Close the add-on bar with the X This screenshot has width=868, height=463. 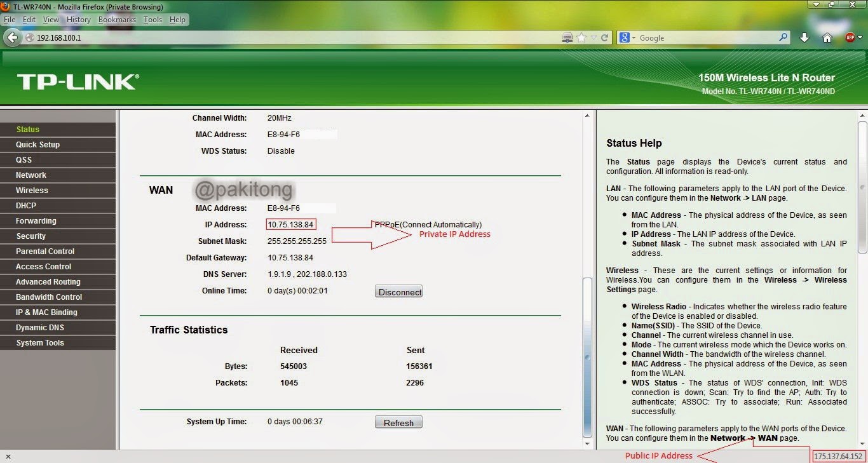coord(8,457)
